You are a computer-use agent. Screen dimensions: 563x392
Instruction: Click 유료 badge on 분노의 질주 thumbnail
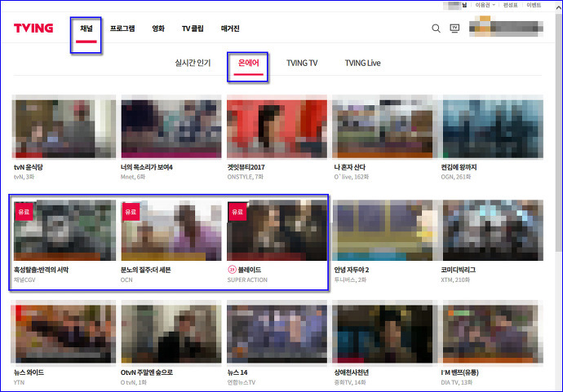pos(131,212)
